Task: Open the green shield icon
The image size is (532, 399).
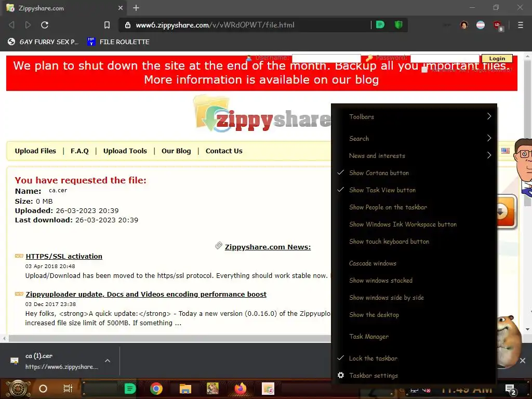Action: pos(398,25)
